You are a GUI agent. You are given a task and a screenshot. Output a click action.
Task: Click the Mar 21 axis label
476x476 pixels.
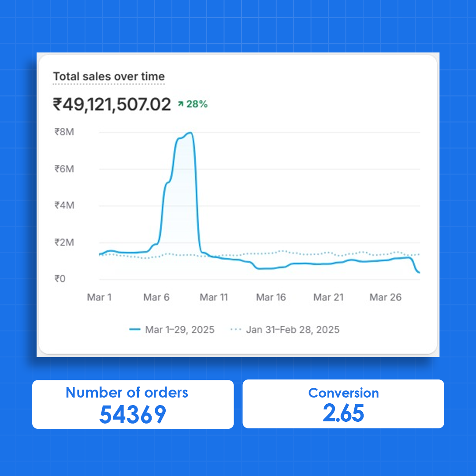(328, 297)
